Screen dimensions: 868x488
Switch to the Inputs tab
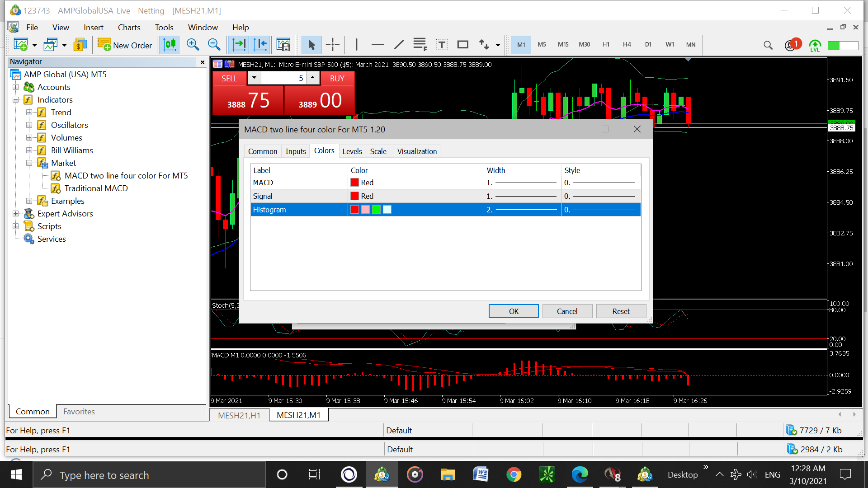pos(296,151)
